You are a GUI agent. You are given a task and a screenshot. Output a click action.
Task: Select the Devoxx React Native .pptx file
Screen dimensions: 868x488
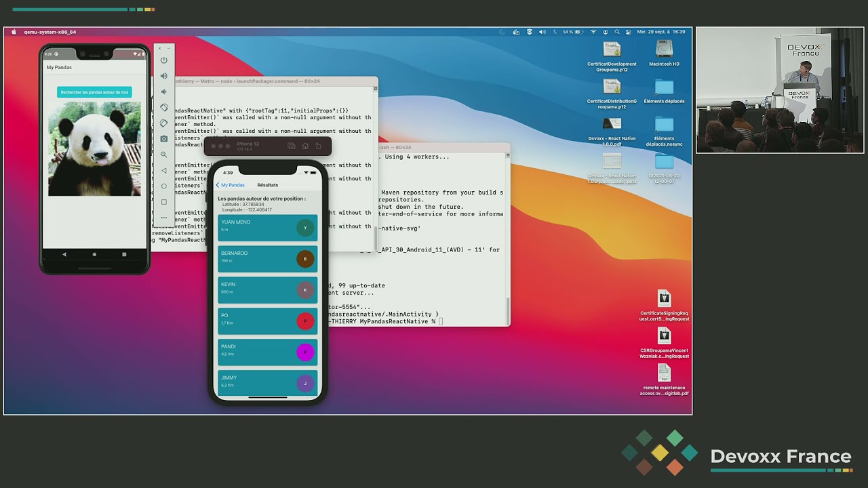[x=612, y=169]
